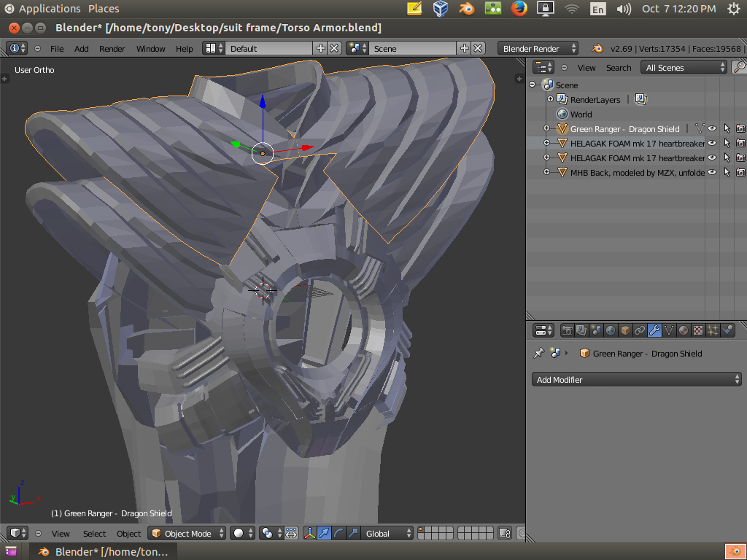
Task: Open the File menu
Action: point(57,49)
